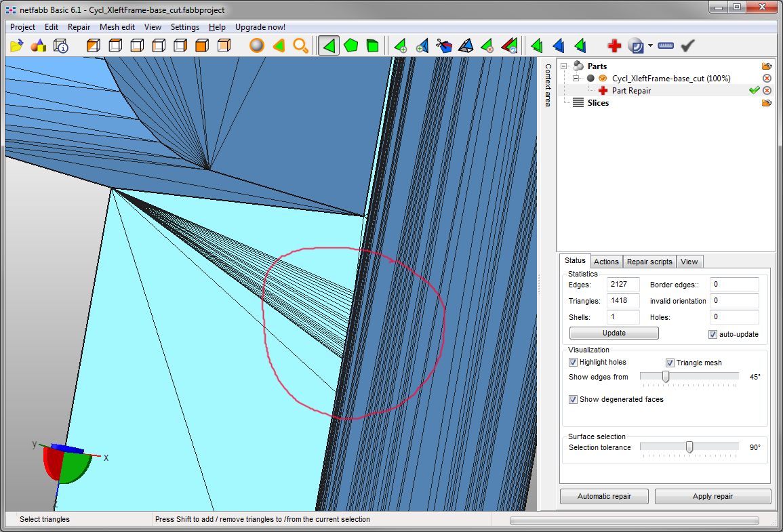Switch to the Repair scripts tab

(x=649, y=262)
